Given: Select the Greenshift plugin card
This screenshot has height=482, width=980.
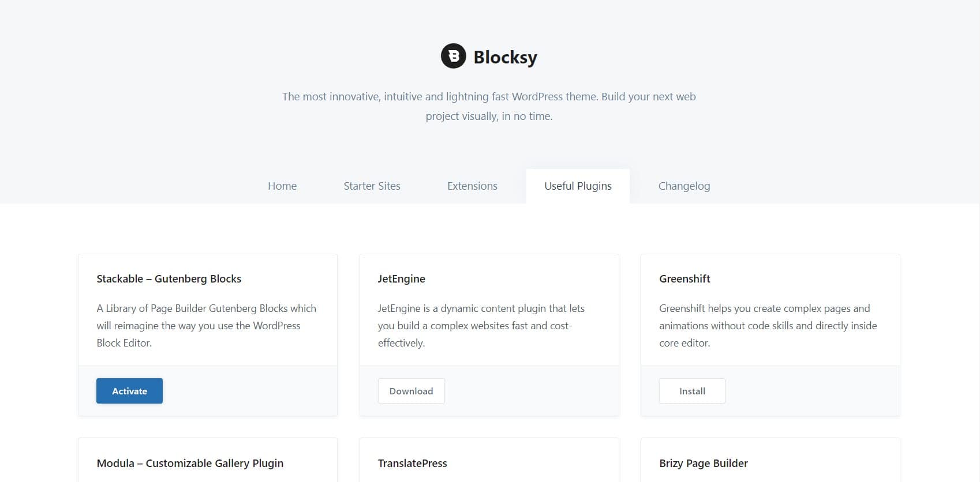Looking at the screenshot, I should pyautogui.click(x=770, y=334).
